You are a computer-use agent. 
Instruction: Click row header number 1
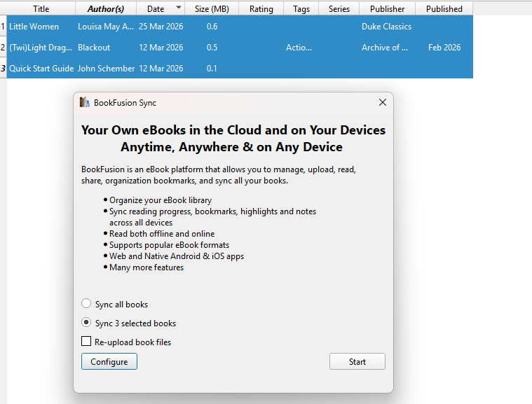tap(3, 26)
